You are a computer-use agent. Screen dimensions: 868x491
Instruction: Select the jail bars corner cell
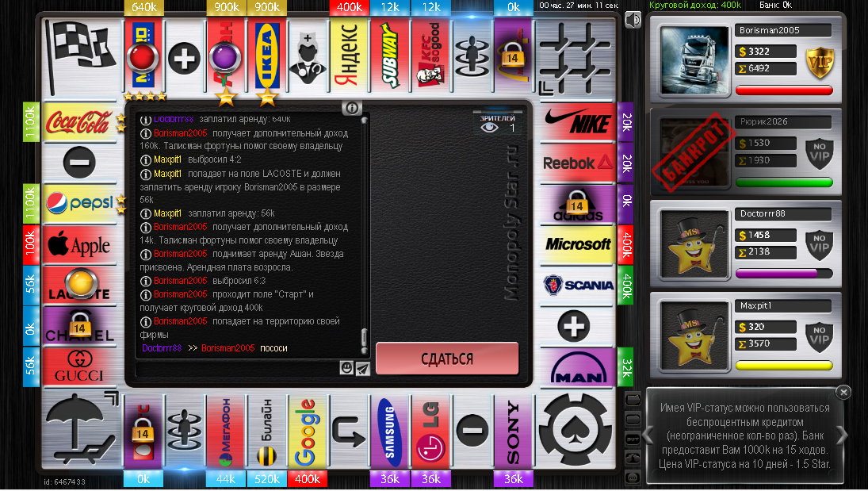575,57
